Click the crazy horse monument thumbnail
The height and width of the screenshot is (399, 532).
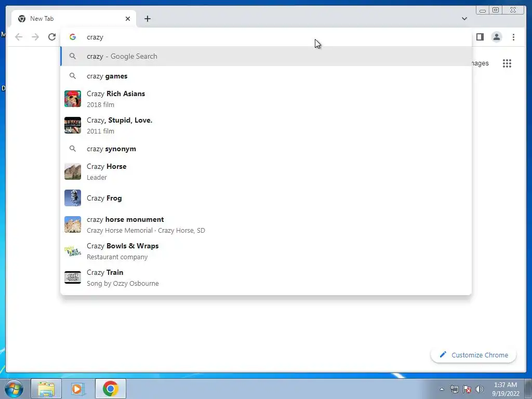(x=73, y=224)
